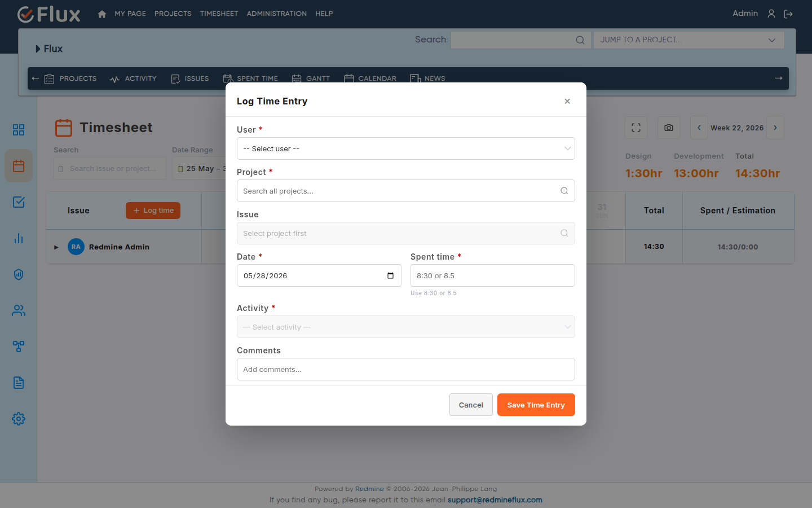Viewport: 812px width, 508px height.
Task: Open the date picker calendar icon
Action: (x=390, y=275)
